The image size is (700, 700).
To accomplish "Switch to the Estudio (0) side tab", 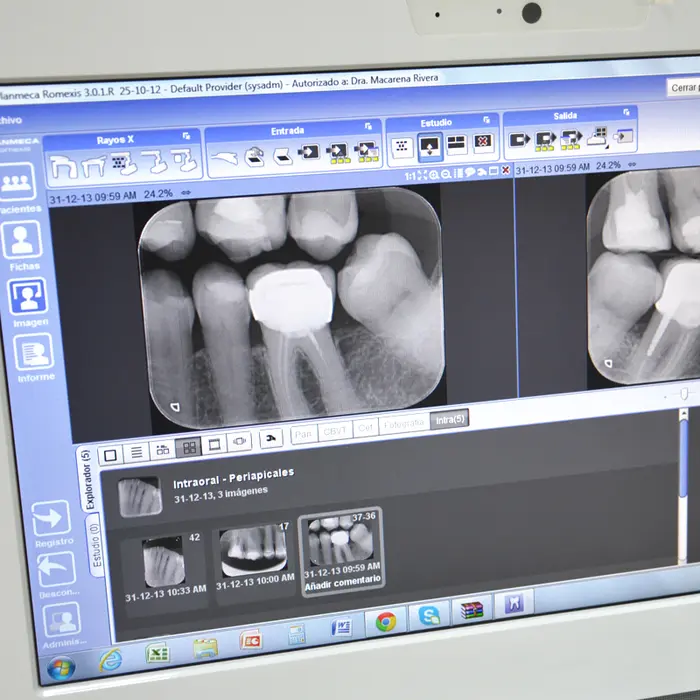I will coord(96,546).
